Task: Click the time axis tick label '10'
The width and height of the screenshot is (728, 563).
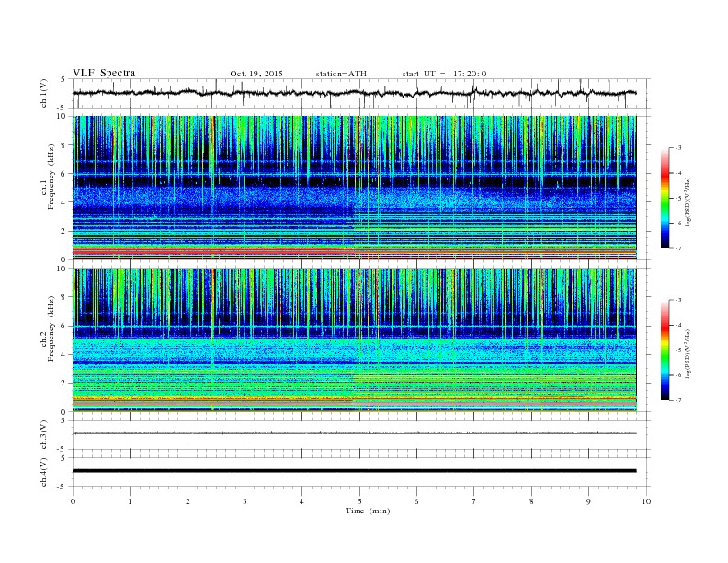Action: tap(646, 501)
